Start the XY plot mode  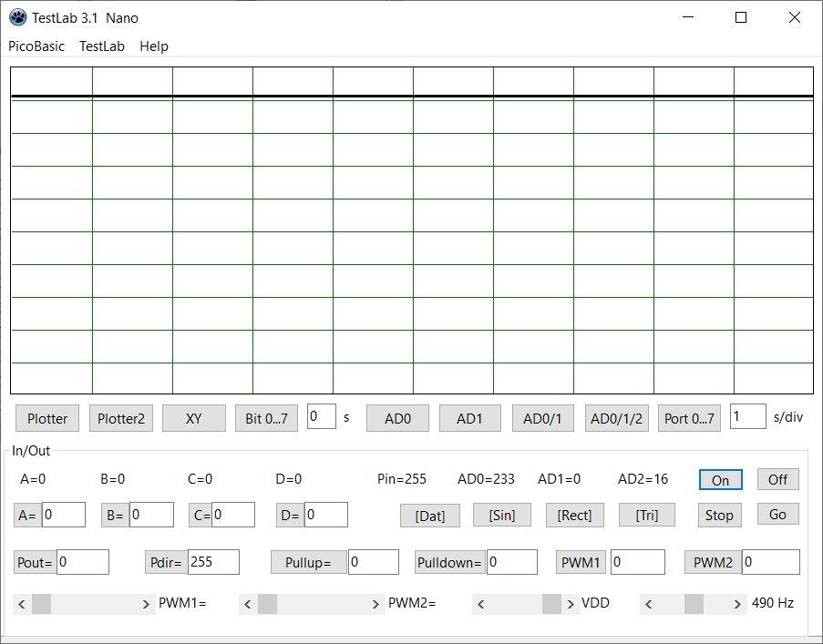[x=193, y=418]
